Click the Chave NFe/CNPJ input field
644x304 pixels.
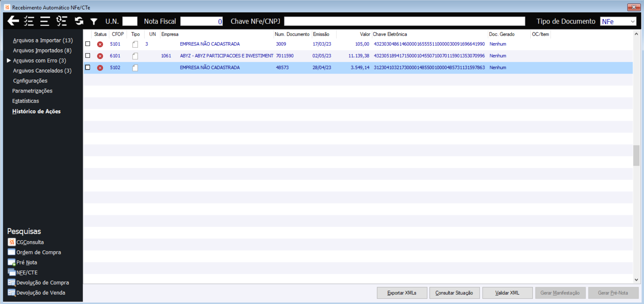(405, 21)
